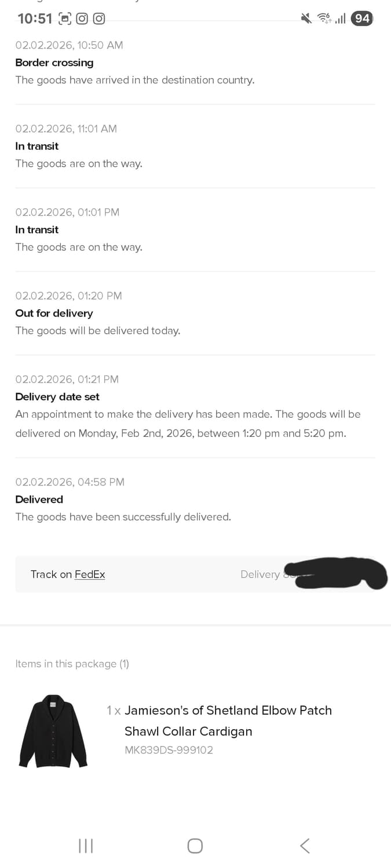Tap the battery 94 indicator
This screenshot has height=868, width=391.
(x=362, y=19)
